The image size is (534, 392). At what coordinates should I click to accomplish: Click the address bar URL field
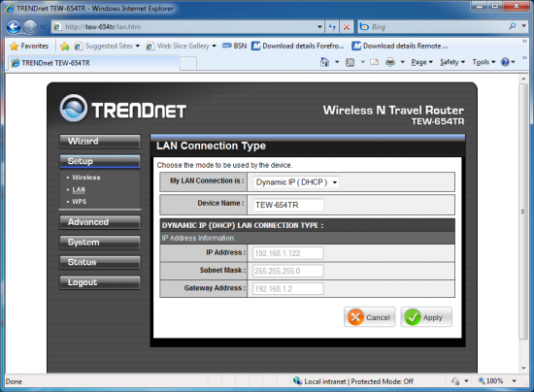(184, 26)
